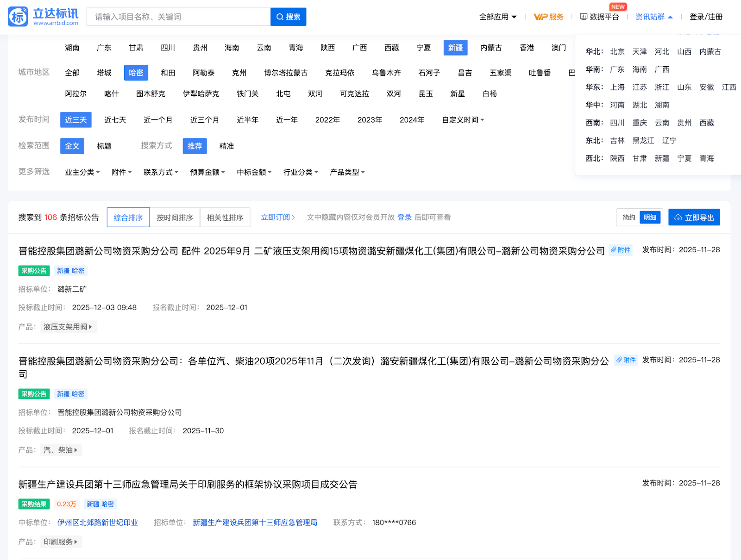This screenshot has height=560, width=741.
Task: Switch to 相关性排序 tab
Action: (x=225, y=218)
